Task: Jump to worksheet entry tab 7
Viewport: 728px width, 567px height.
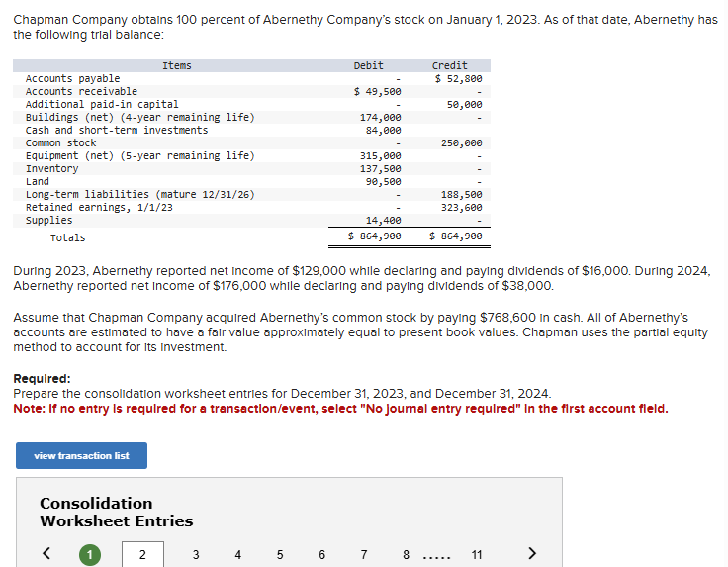Action: [x=364, y=554]
